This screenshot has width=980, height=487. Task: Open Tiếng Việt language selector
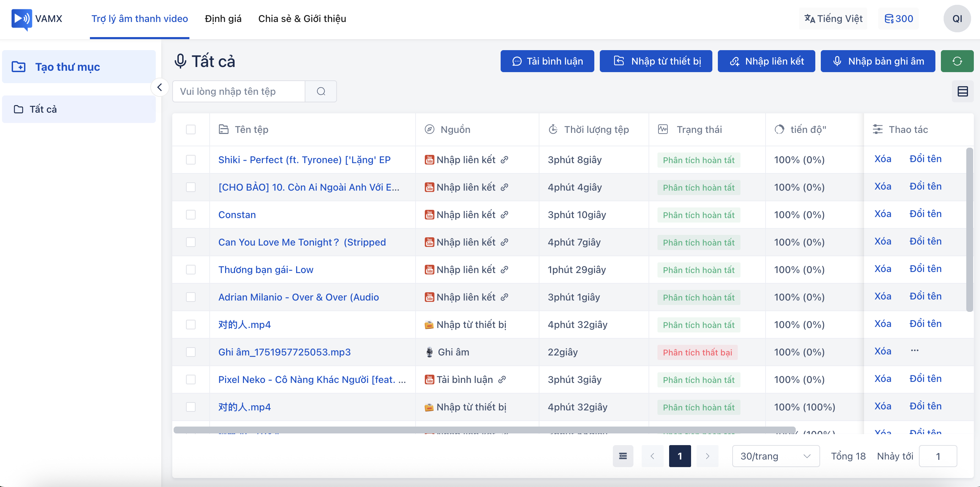(x=833, y=19)
